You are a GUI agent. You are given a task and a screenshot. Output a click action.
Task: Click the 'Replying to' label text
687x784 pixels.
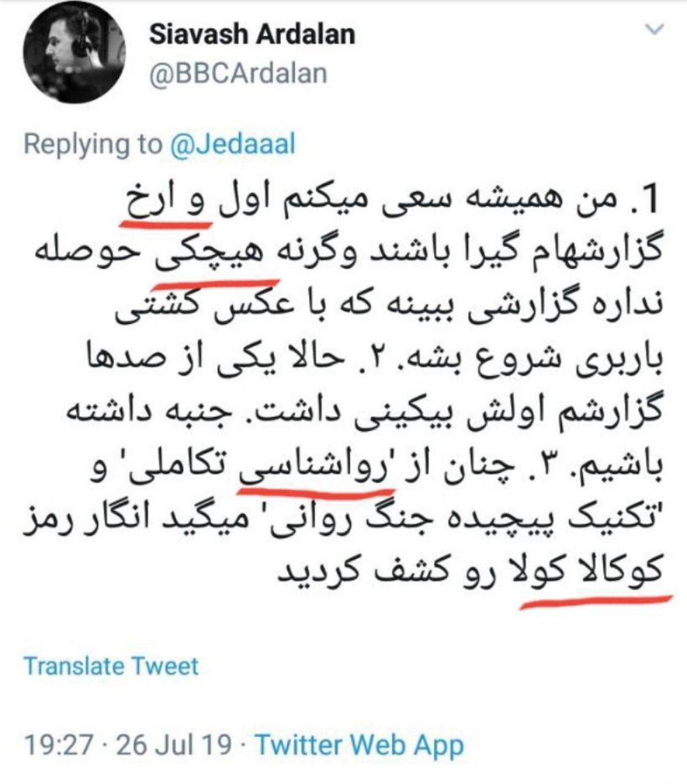click(92, 144)
